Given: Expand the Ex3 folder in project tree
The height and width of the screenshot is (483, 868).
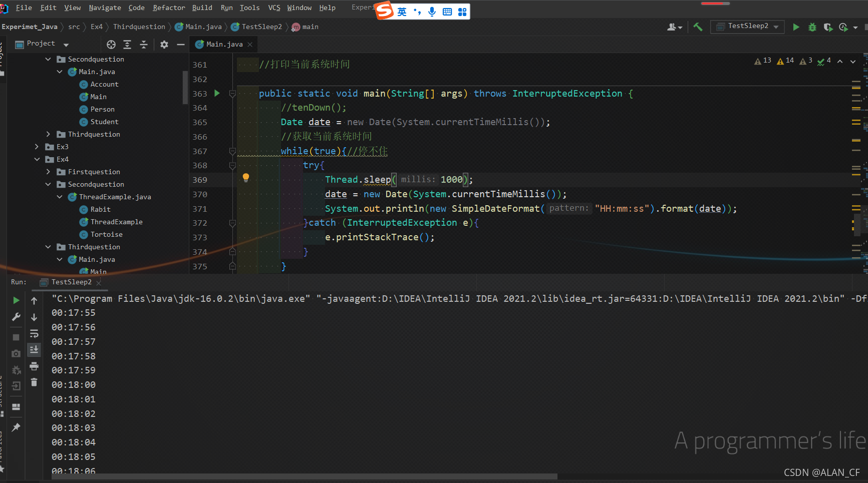Looking at the screenshot, I should pyautogui.click(x=37, y=147).
